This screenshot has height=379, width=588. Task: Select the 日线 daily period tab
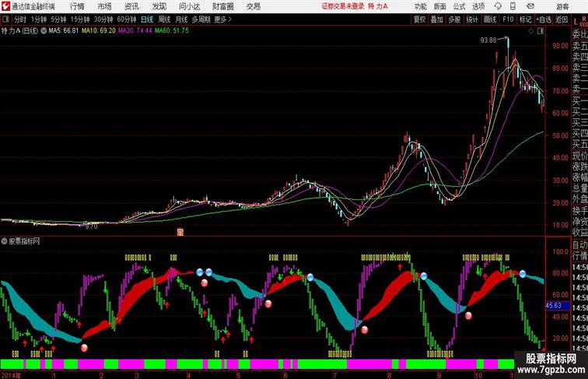[x=147, y=19]
